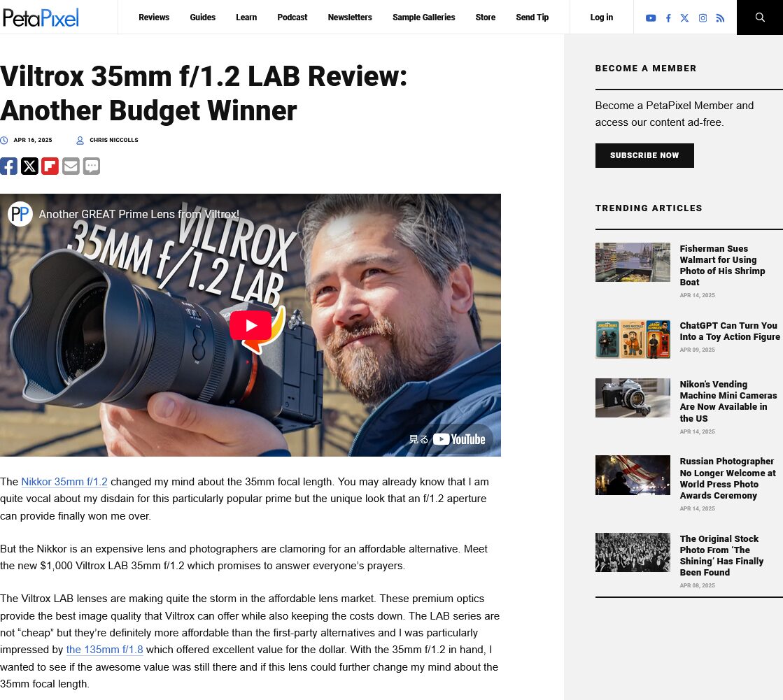
Task: Read 'ChatGPT Can Turn You Into a Toy Action Figure'
Action: tap(730, 331)
